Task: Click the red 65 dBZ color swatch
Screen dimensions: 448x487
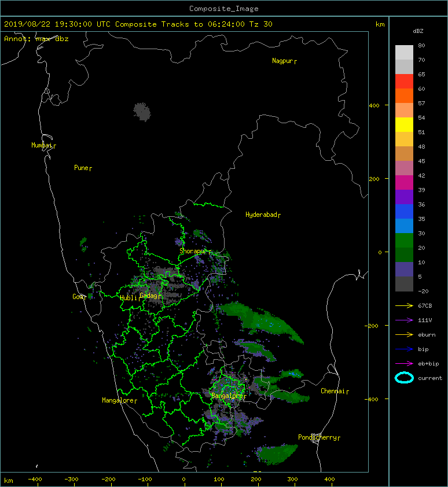Action: (x=404, y=81)
